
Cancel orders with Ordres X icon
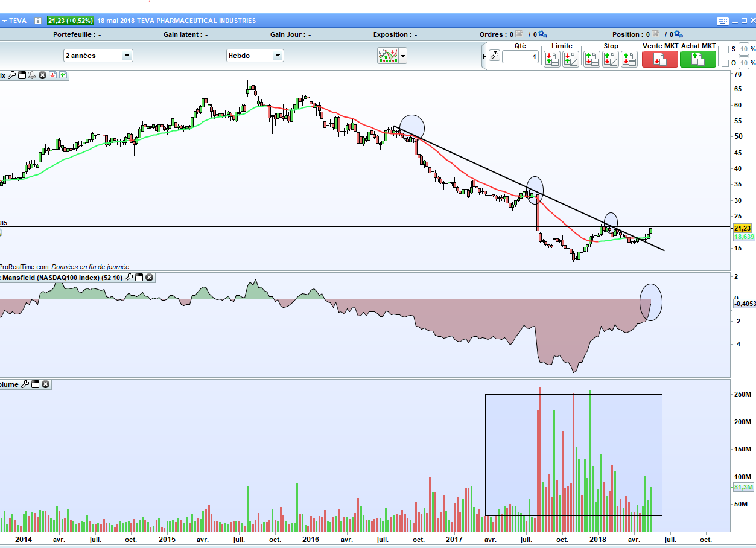tap(519, 34)
